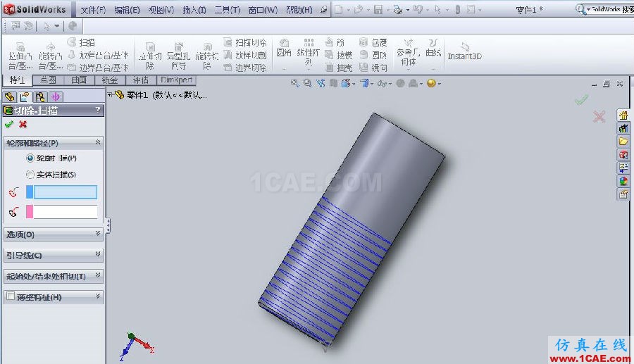Open the 文件(F) menu

point(92,10)
